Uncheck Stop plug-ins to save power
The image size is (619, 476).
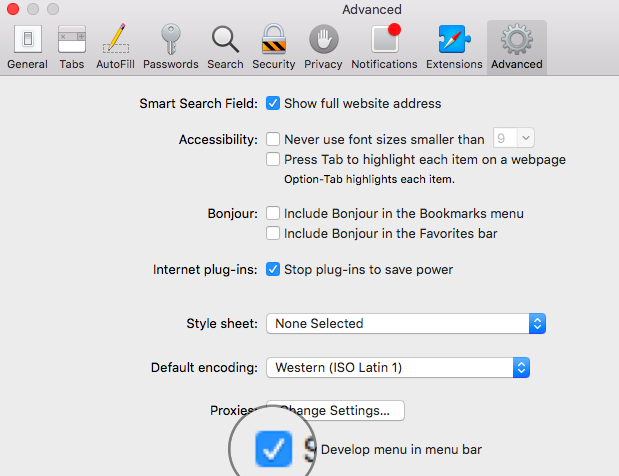click(273, 269)
